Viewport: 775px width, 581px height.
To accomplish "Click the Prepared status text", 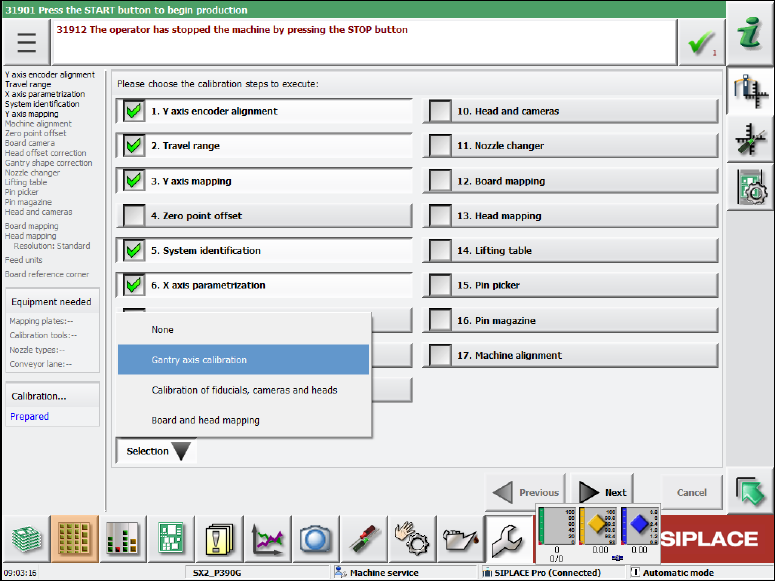I will pos(30,416).
